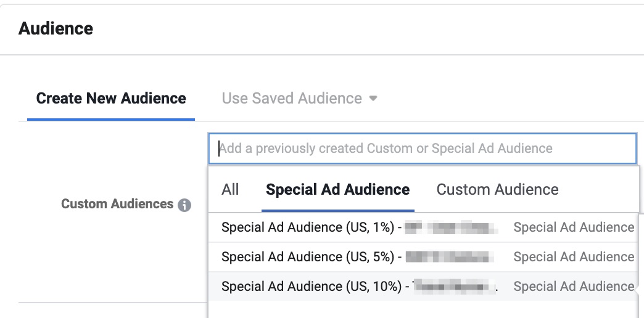Click the type label on the 10% audience row
The image size is (644, 318).
click(x=573, y=287)
